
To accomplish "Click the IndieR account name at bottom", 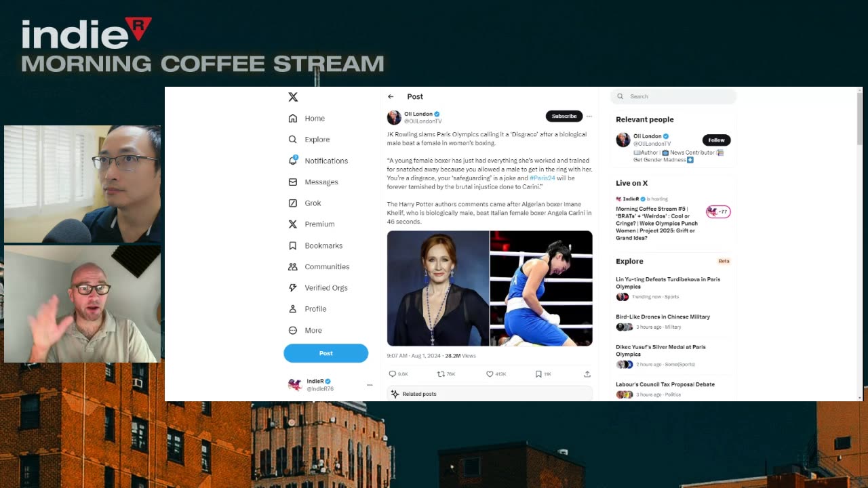I will pos(315,381).
